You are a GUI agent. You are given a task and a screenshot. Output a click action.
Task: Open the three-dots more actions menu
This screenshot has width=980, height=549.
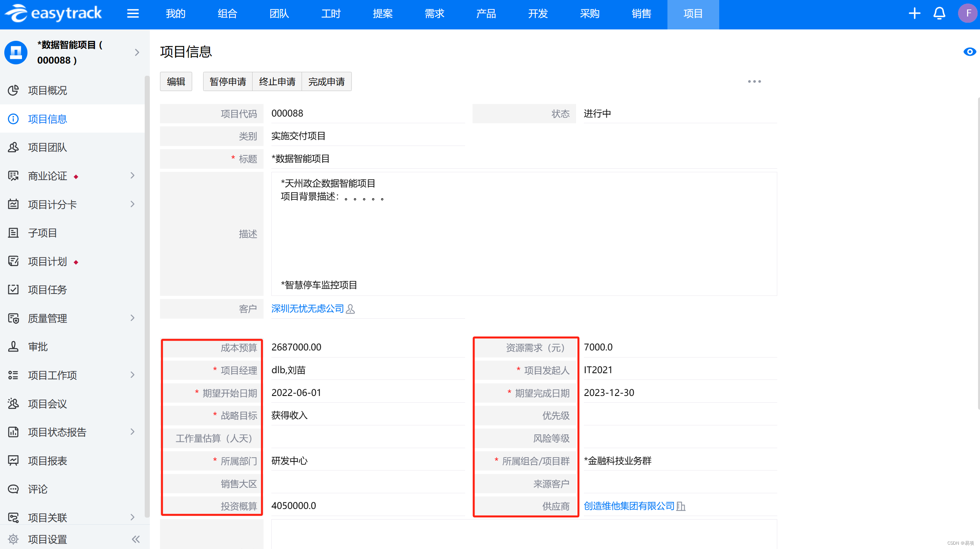pyautogui.click(x=754, y=82)
